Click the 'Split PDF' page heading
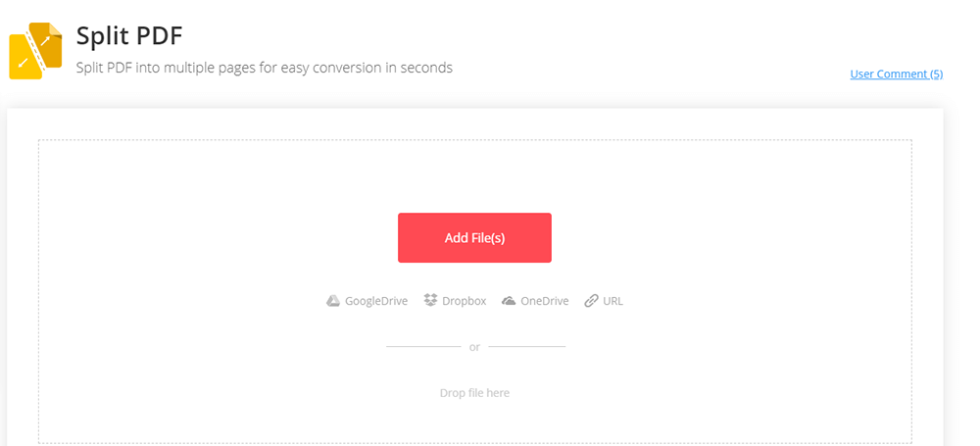 129,34
